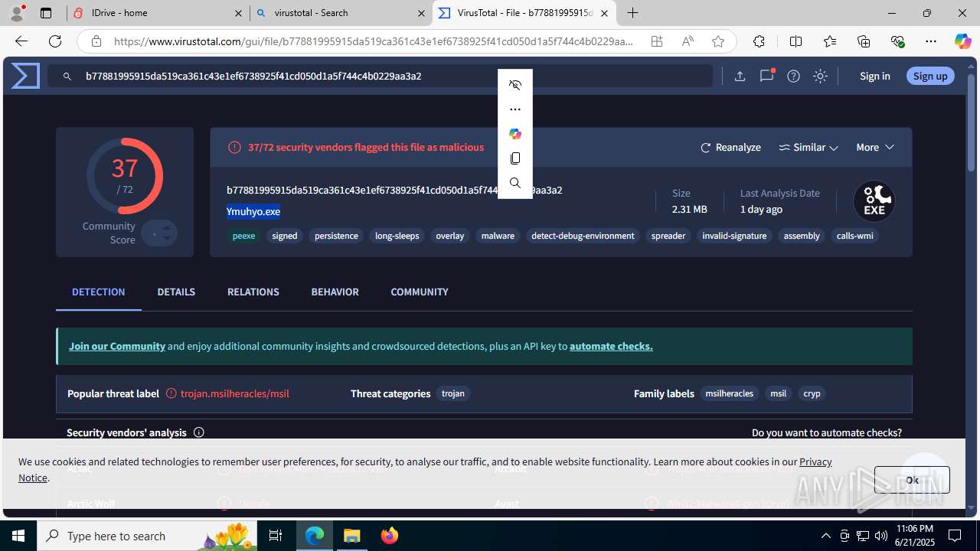Toggle the Community Score voting control
Image resolution: width=980 pixels, height=551 pixels.
coord(159,233)
